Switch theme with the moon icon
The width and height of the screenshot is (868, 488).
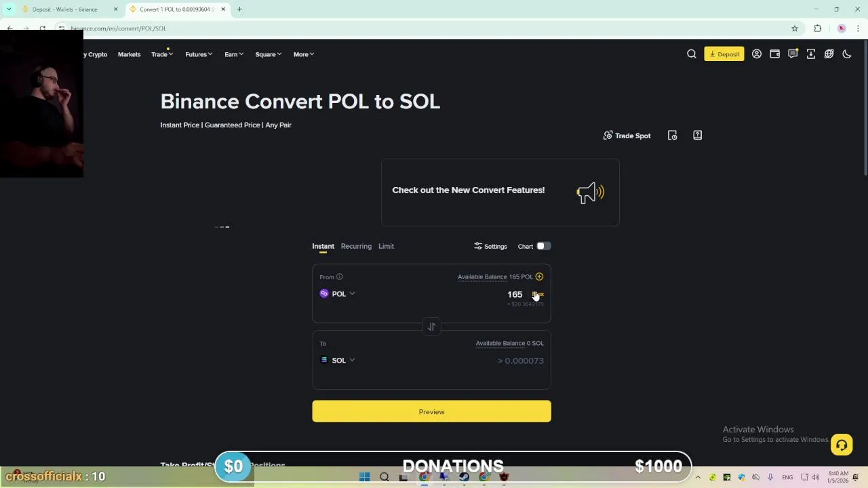click(x=847, y=54)
